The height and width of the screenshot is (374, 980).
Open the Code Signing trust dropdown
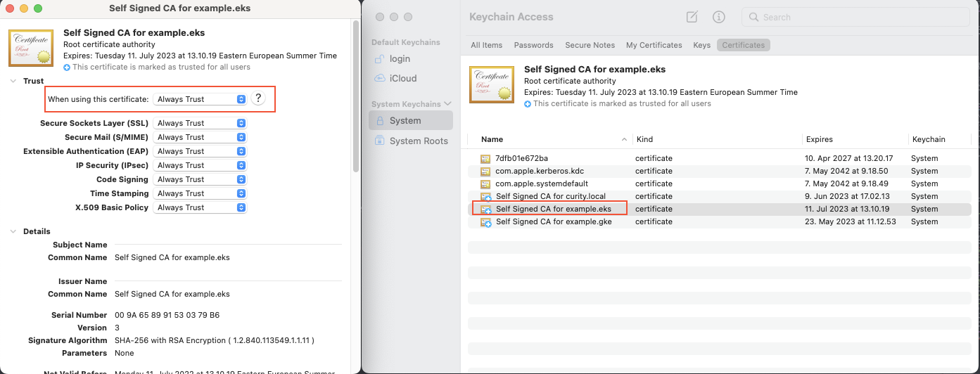(201, 179)
